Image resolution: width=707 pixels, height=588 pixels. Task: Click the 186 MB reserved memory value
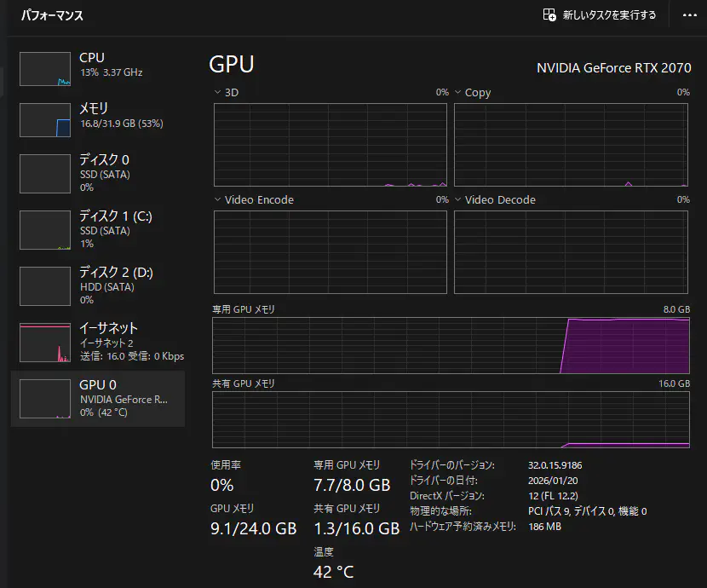pos(544,527)
